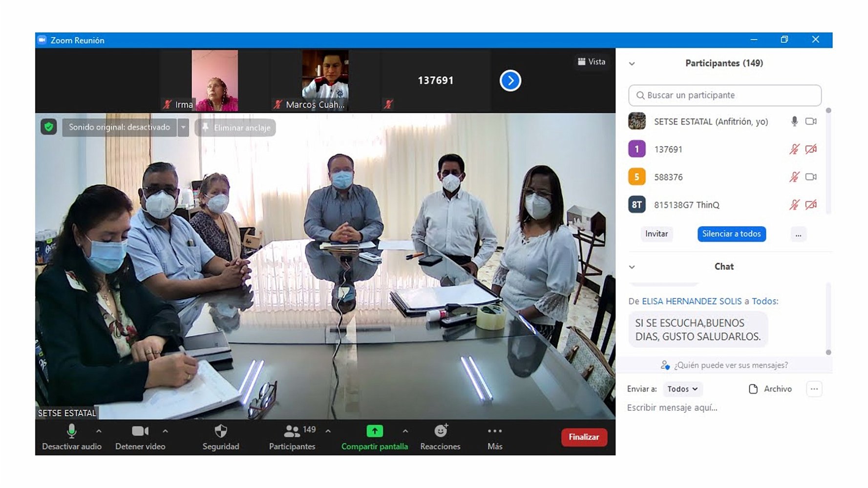Screen dimensions: 868x488
Task: Open share screen options arrow
Action: pos(405,431)
